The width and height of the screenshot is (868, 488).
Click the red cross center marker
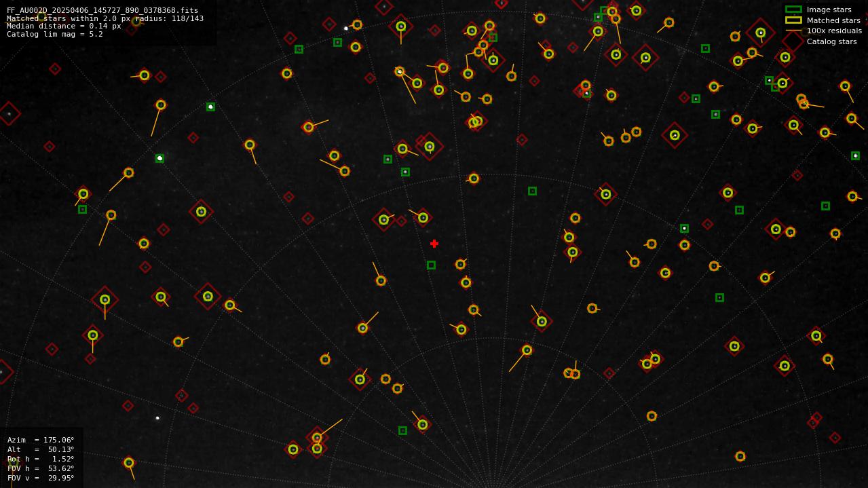(x=434, y=244)
